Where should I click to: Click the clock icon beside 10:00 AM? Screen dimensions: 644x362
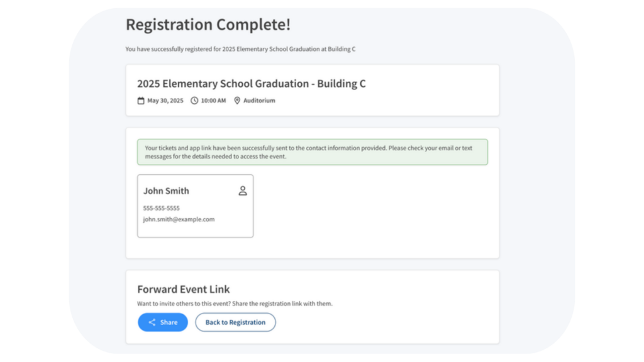[x=194, y=101]
